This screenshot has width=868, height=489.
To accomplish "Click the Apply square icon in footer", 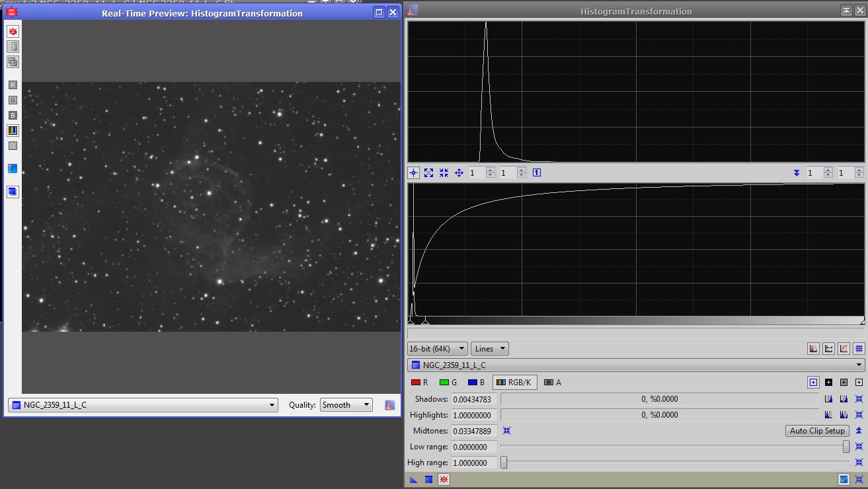I will click(428, 479).
